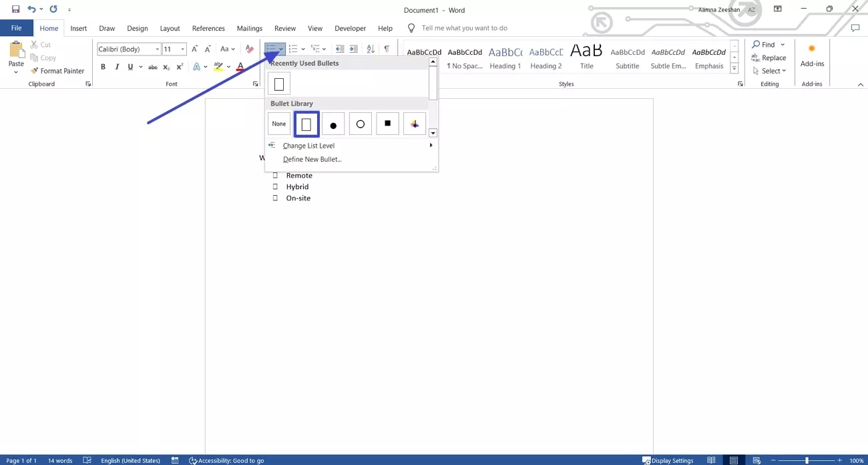Click the Save icon in the title bar
Viewport: 868px width, 465px height.
coord(16,9)
